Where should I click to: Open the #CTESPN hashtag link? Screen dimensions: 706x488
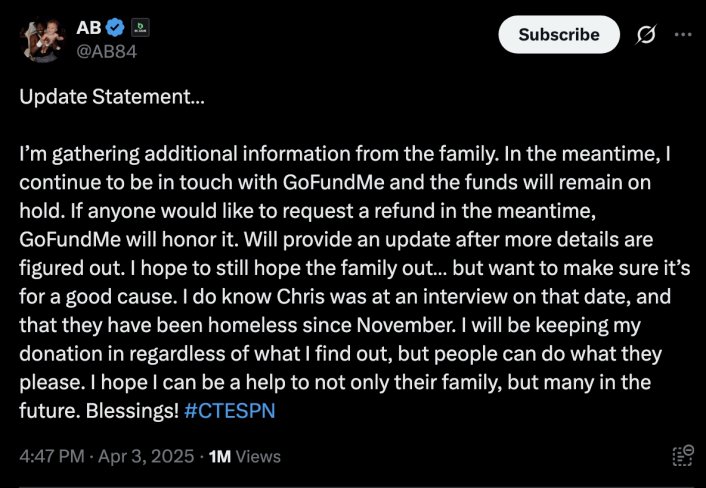click(x=230, y=411)
